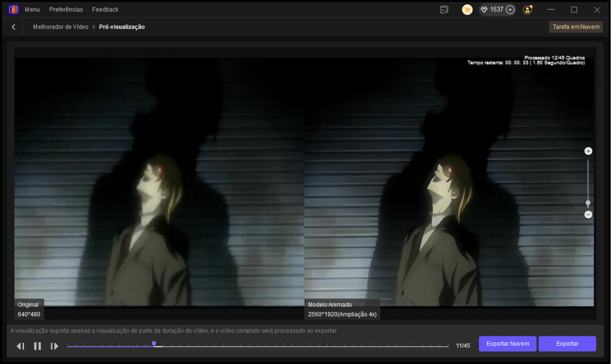
Task: Click the vertical zoom slider handle
Action: coord(588,203)
